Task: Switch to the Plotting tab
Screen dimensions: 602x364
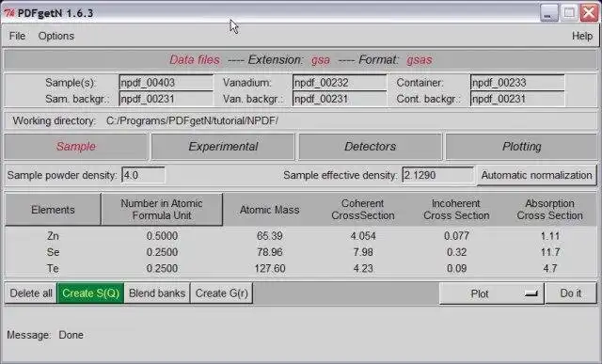Action: [521, 147]
